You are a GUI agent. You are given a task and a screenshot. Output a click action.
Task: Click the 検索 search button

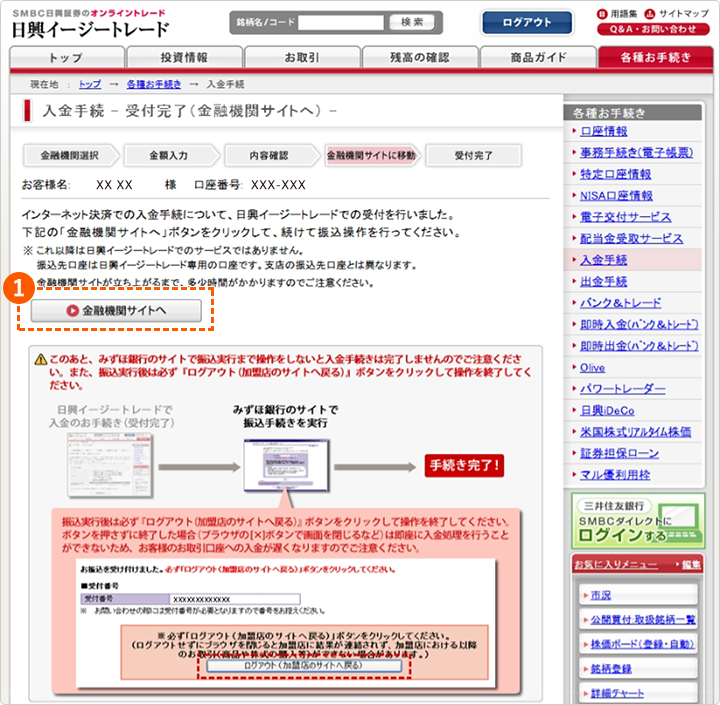412,22
